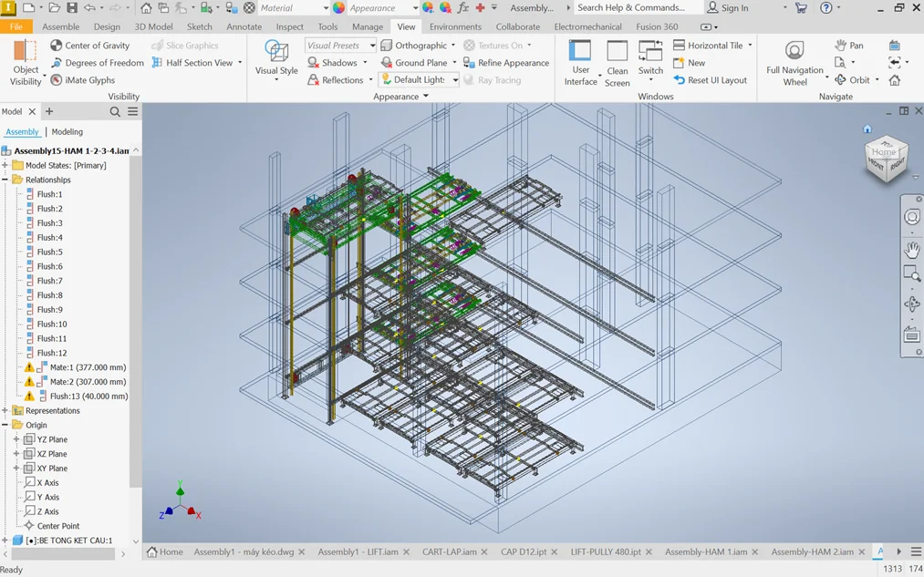Click the Object Visibility icon in the ribbon
This screenshot has height=577, width=924.
tap(26, 51)
